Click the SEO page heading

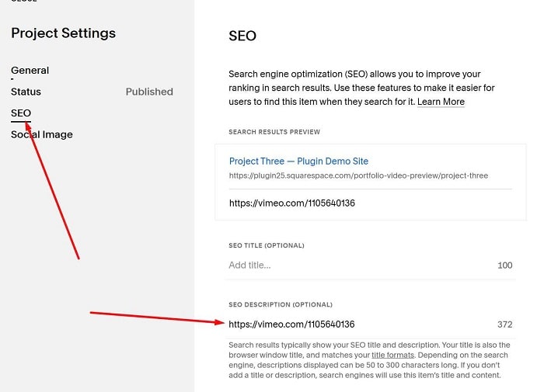click(x=242, y=36)
